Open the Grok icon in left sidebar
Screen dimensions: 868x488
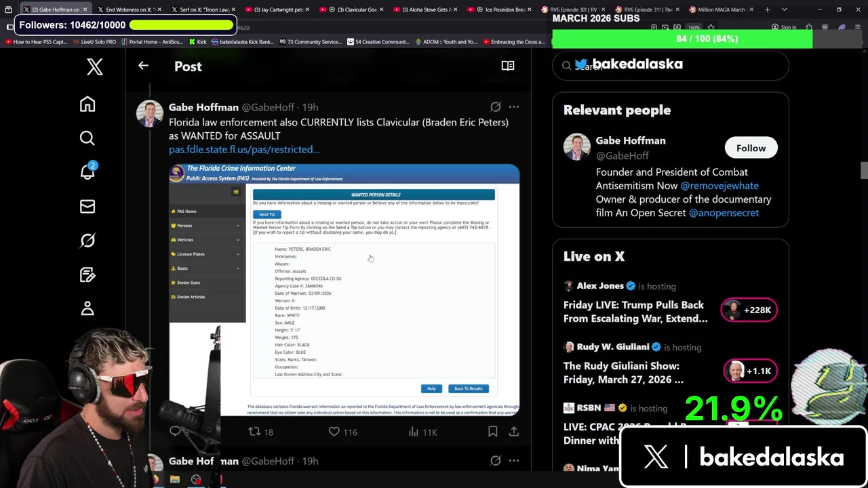(87, 241)
